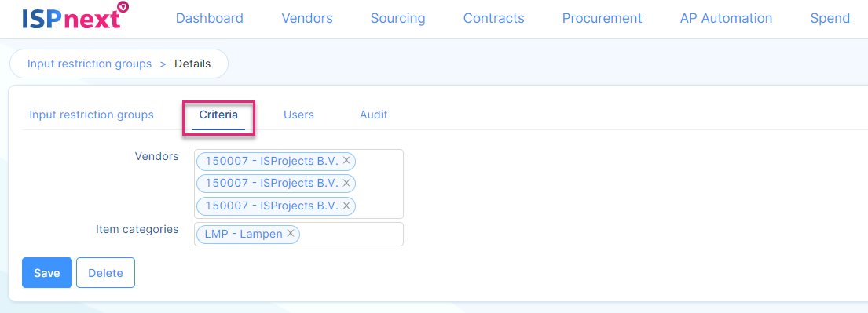Navigate to Procurement
The width and height of the screenshot is (868, 313).
pos(602,18)
